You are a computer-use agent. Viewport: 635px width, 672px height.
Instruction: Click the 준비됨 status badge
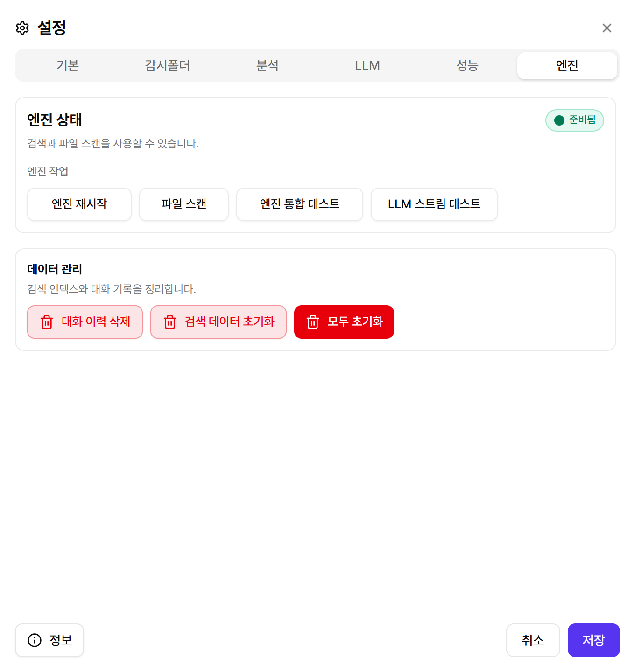575,120
